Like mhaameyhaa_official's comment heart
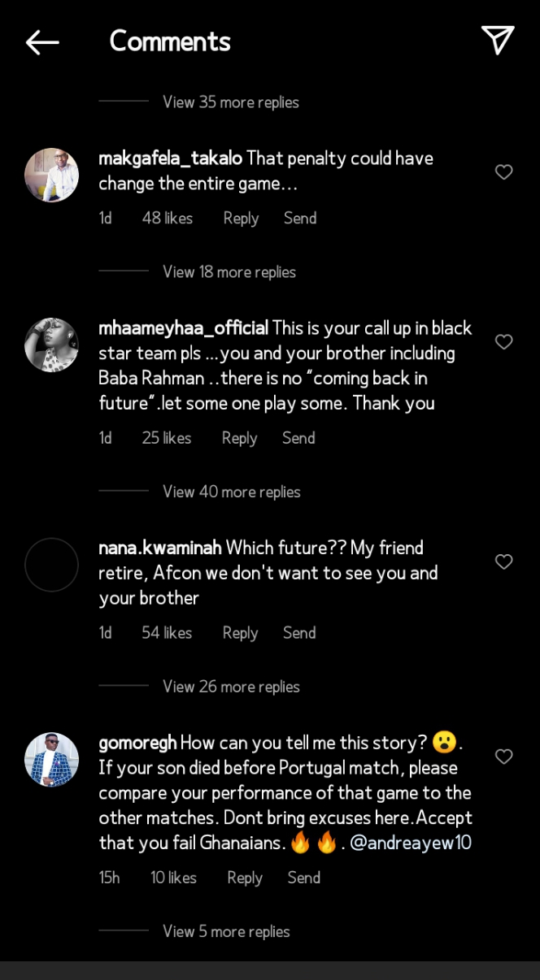This screenshot has height=980, width=540. click(x=504, y=342)
